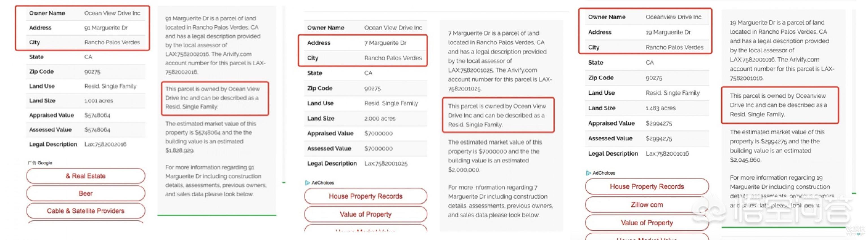Viewport: 868px width, 240px height.
Task: Click 'Value of Property' below the 'Zillow com' button
Action: [x=646, y=223]
